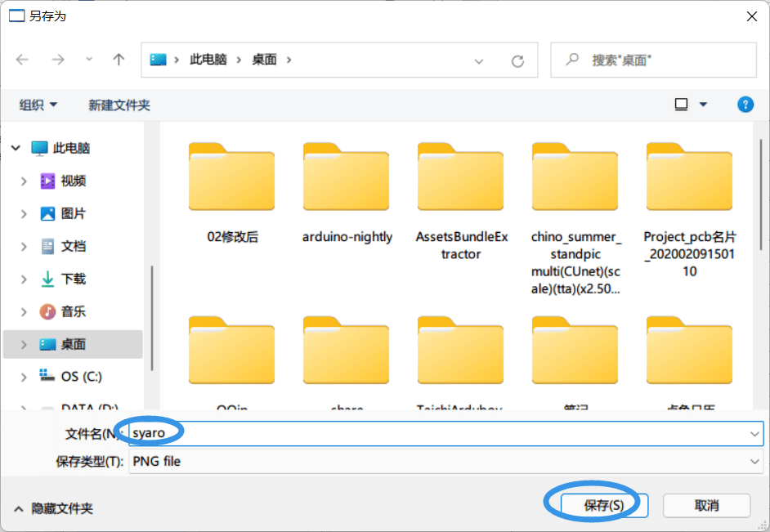Select the 图片 pictures folder in sidebar

[x=73, y=213]
